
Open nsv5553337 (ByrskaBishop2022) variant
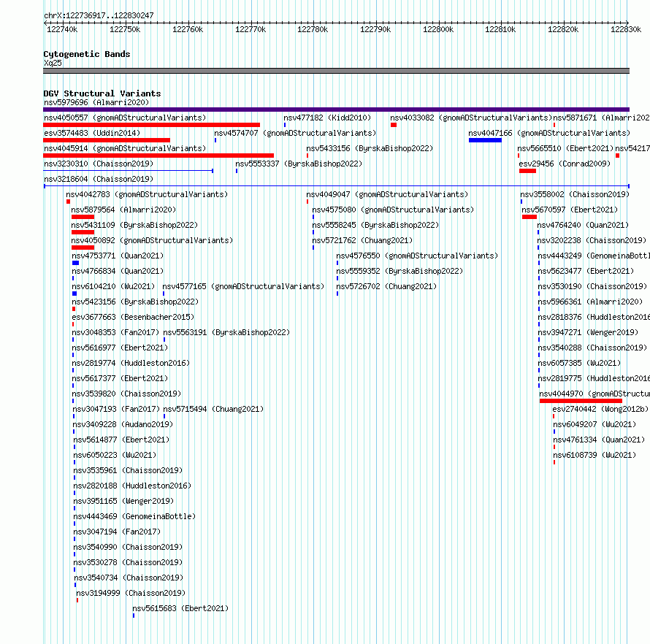tap(299, 164)
